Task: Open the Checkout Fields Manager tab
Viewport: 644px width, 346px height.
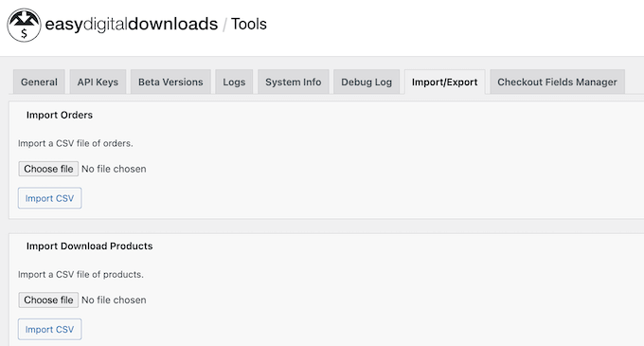Action: coord(557,82)
